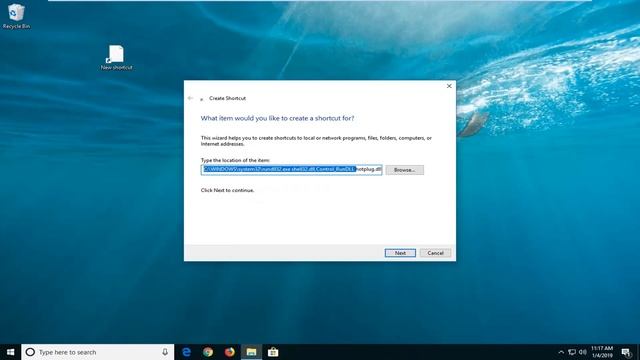
Task: Click the Type here to search box
Action: (x=98, y=352)
